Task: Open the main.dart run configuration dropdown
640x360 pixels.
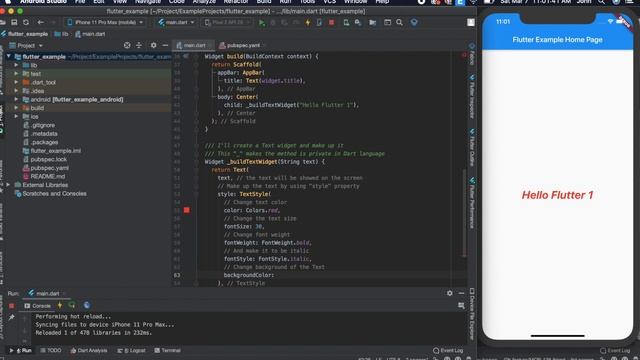Action: pos(177,22)
